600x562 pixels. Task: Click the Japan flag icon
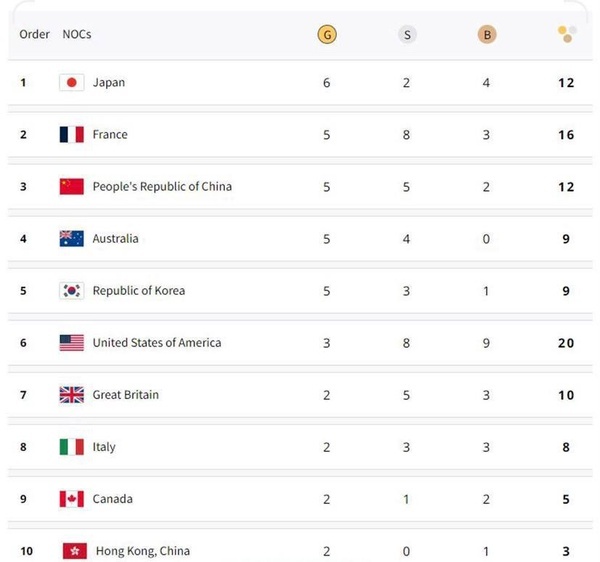tap(71, 83)
